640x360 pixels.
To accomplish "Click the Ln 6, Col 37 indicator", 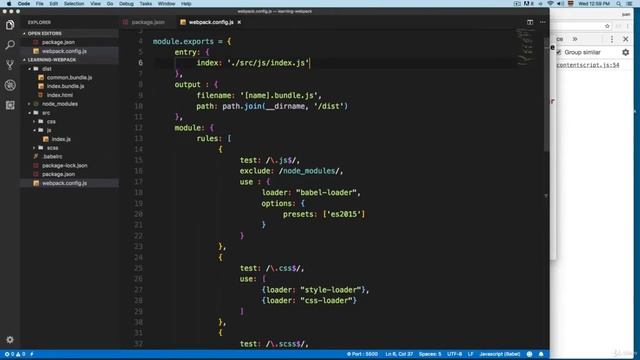I will pyautogui.click(x=399, y=354).
